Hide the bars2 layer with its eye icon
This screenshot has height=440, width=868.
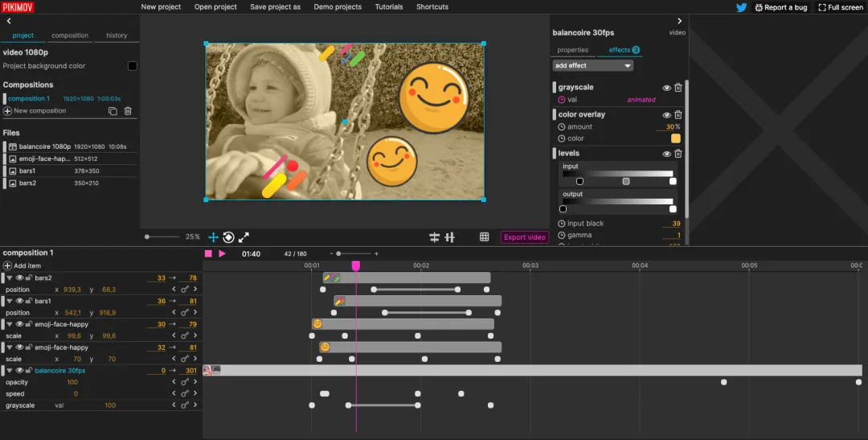19,278
